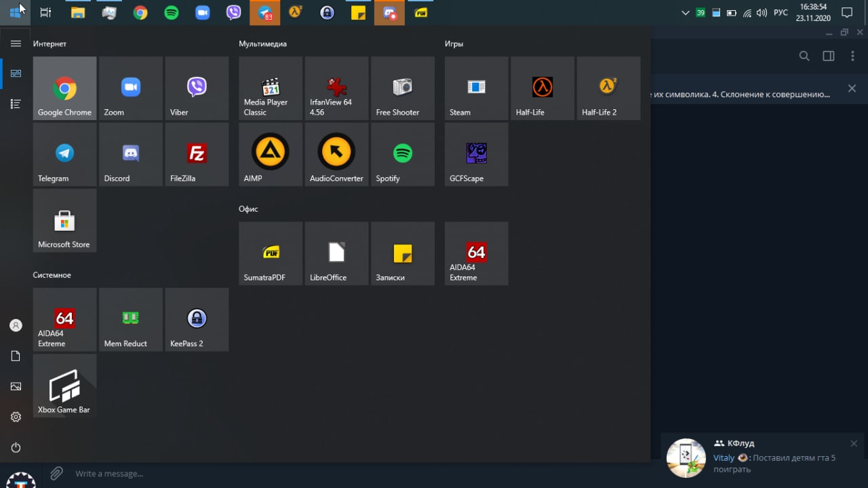868x488 pixels.
Task: Open the GCFScape tile
Action: pos(476,154)
